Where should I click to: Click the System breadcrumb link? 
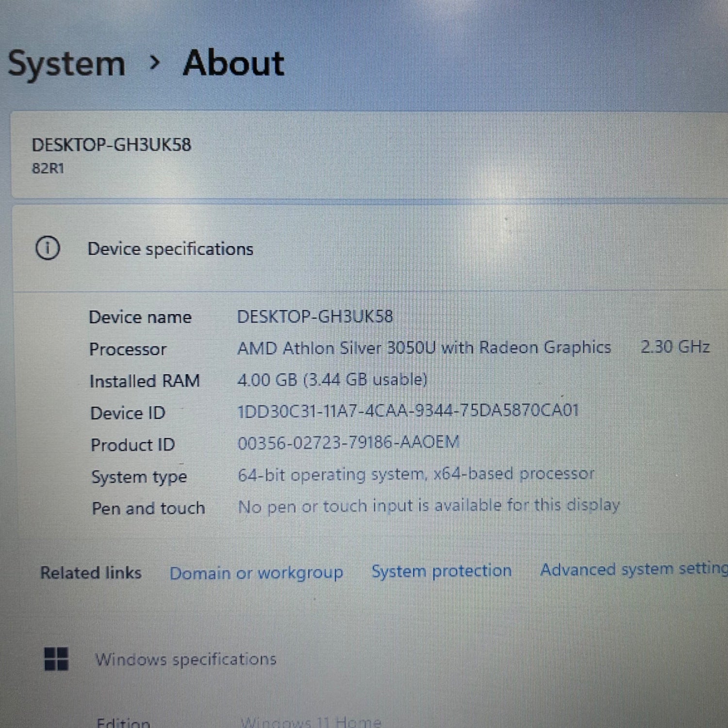click(x=66, y=64)
